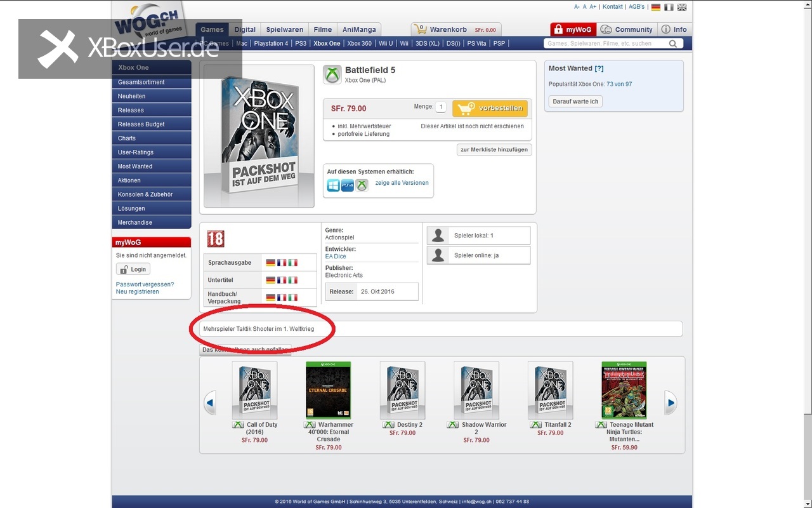Open the AniManga main tab
The height and width of the screenshot is (508, 812).
click(359, 30)
